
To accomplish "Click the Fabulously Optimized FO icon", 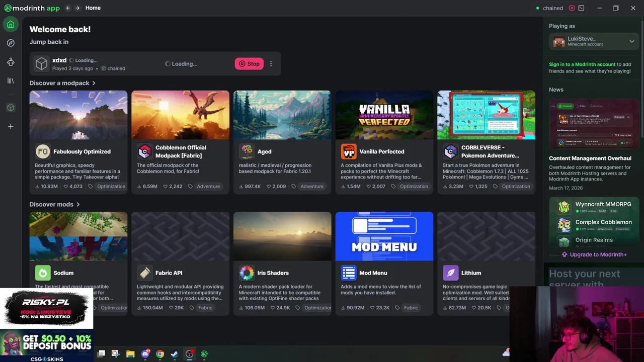I will click(43, 151).
